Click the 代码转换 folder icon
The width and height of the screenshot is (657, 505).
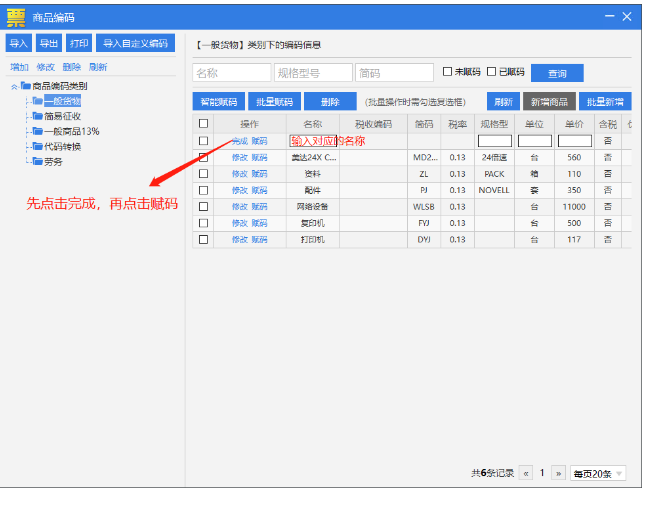tap(37, 146)
